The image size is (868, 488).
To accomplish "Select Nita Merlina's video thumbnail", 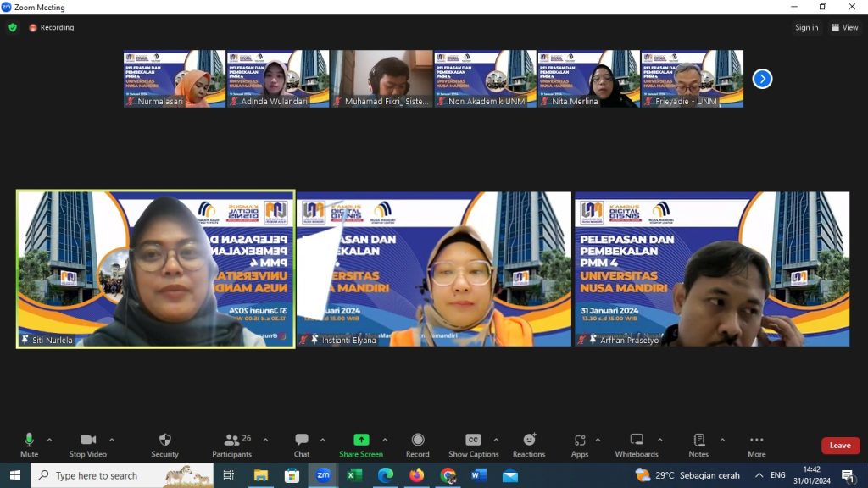I will point(588,79).
